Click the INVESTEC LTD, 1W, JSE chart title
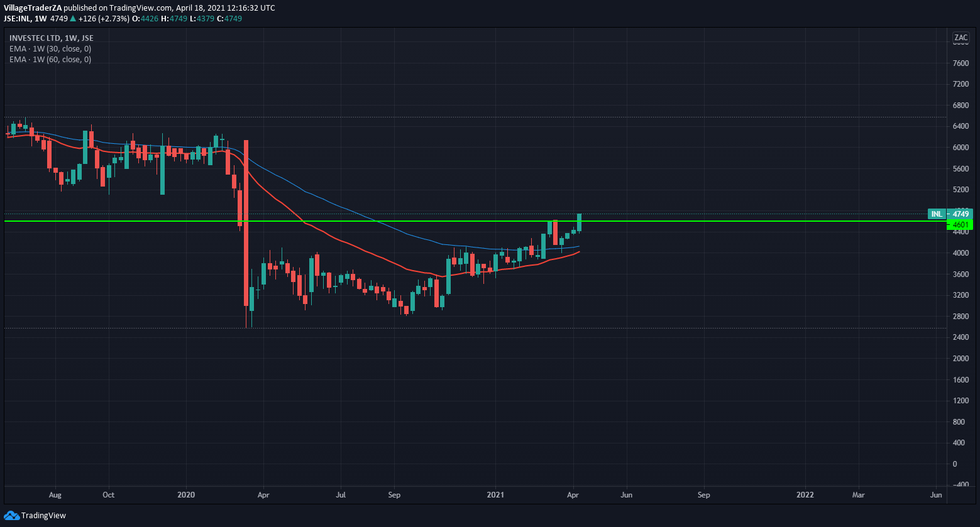The image size is (980, 527). (52, 38)
